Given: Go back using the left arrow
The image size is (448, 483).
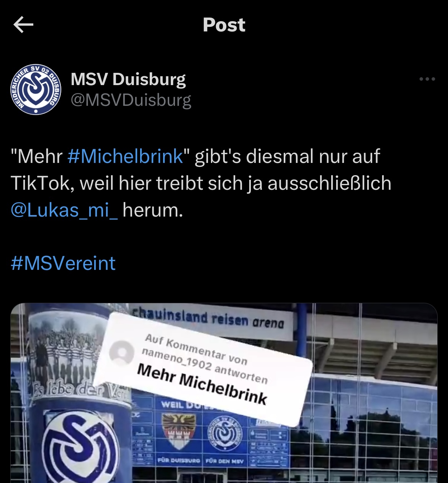Looking at the screenshot, I should point(23,25).
